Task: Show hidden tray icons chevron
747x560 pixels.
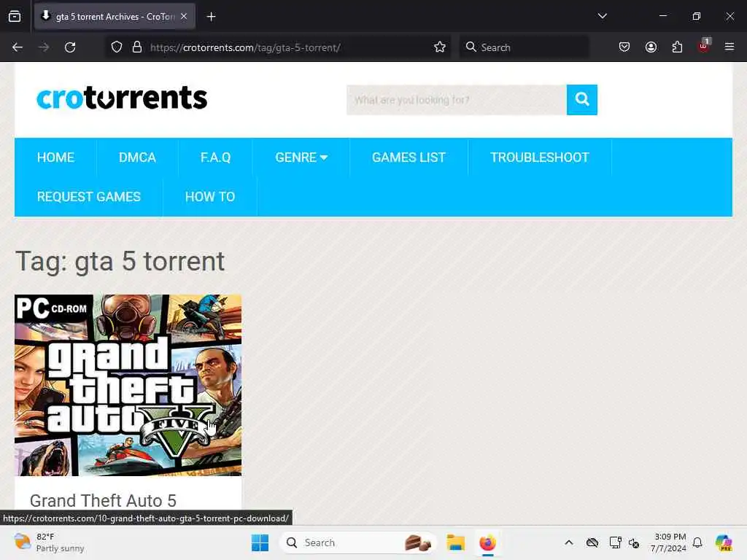Action: (x=569, y=542)
